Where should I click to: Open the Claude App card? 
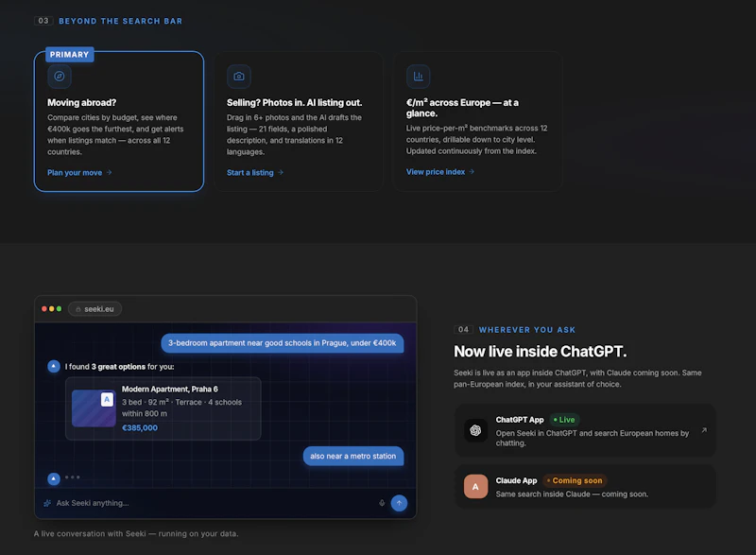pos(585,487)
